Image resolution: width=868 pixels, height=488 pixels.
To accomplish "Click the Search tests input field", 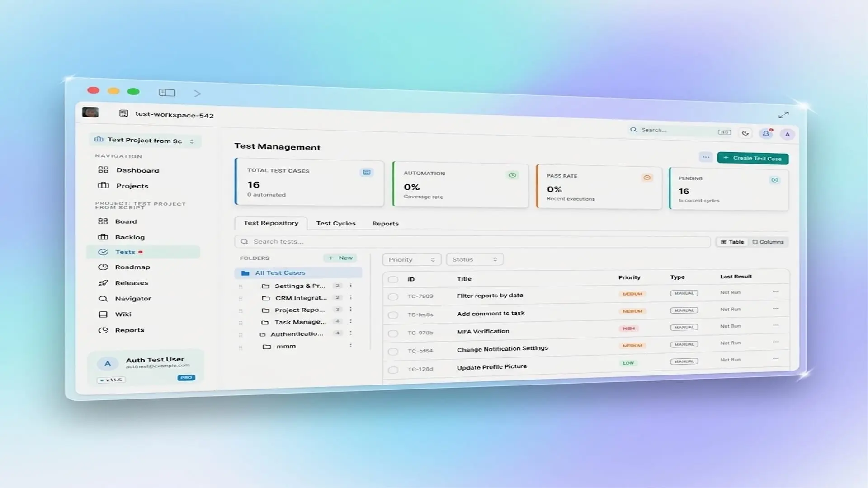I will coord(472,242).
